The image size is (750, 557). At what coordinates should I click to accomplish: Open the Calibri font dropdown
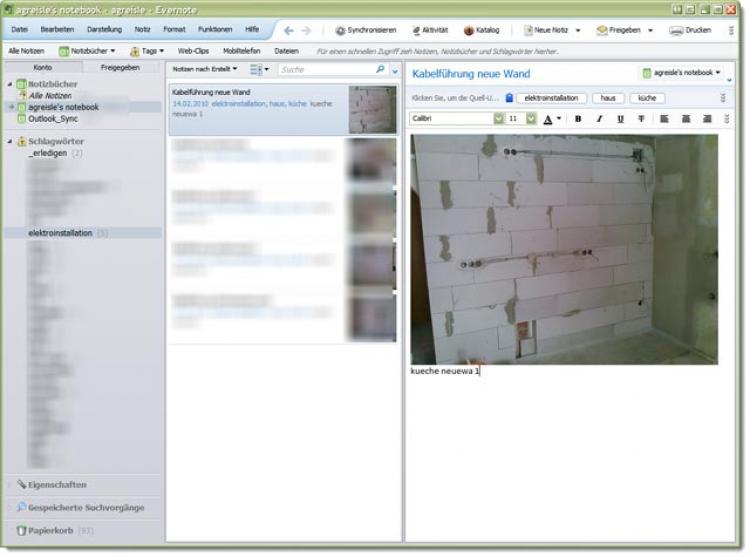point(498,118)
